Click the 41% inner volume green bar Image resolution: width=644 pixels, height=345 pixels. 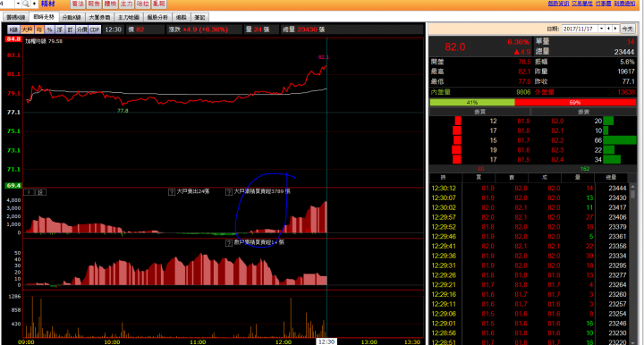pos(472,103)
